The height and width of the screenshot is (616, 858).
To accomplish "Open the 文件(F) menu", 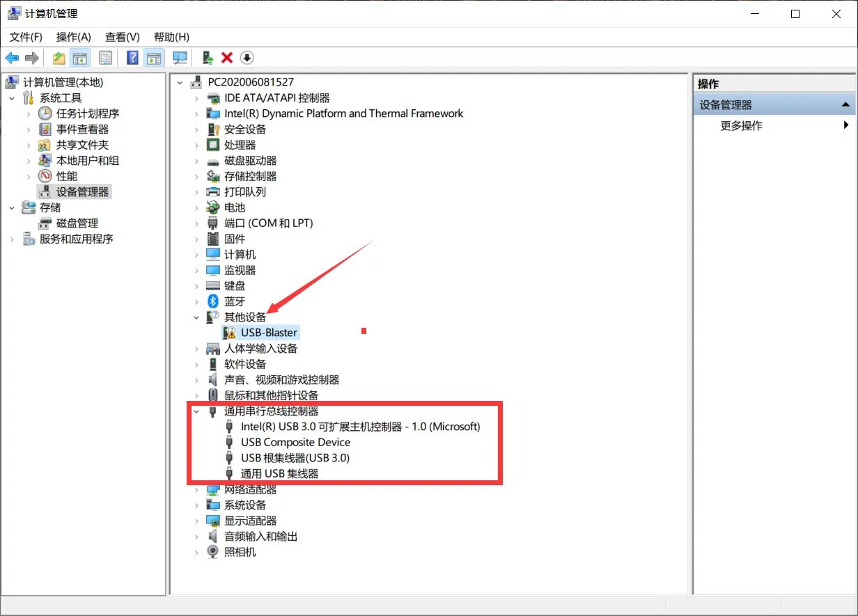I will (x=26, y=37).
